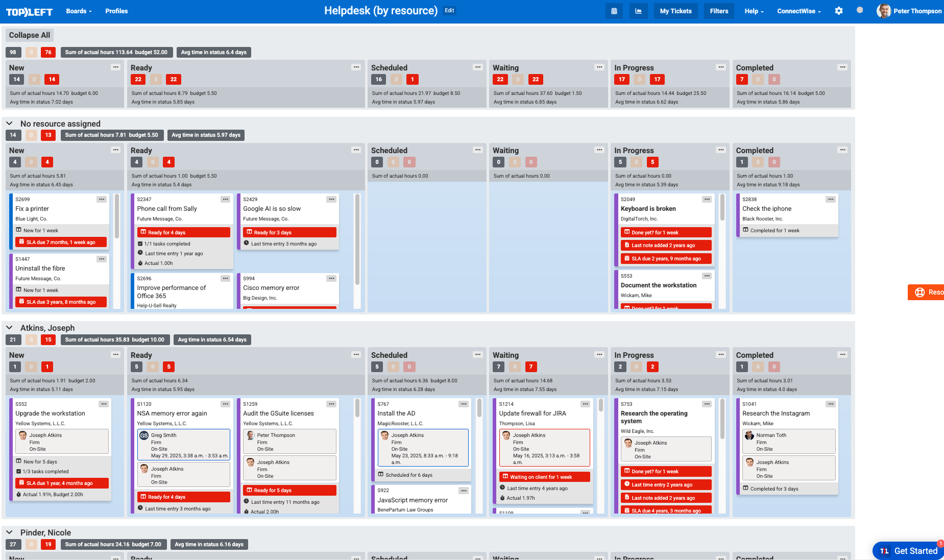The height and width of the screenshot is (560, 944).
Task: Select Peter Thompson resource on S1259 card
Action: [x=289, y=442]
